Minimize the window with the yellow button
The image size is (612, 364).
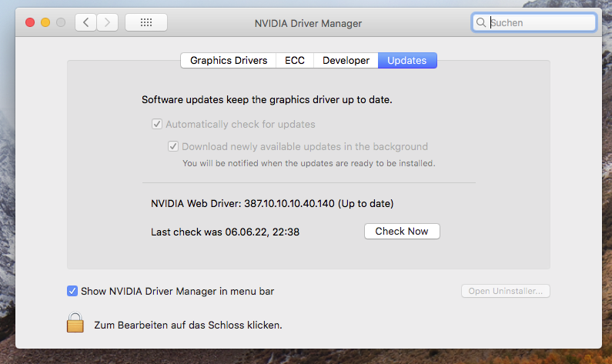pos(45,23)
